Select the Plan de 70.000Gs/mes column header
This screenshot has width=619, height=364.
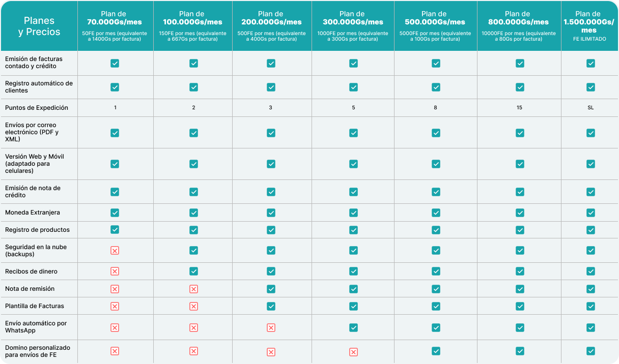click(x=115, y=18)
